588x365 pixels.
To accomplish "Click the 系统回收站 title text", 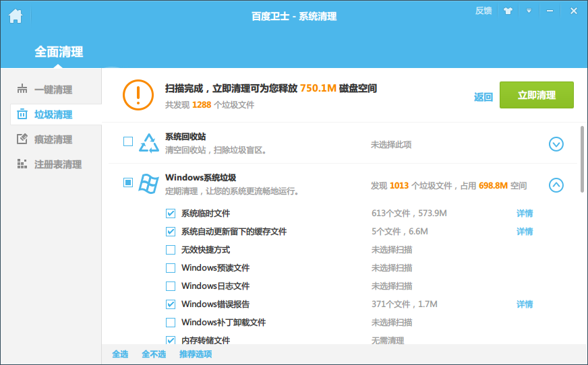I will (185, 137).
